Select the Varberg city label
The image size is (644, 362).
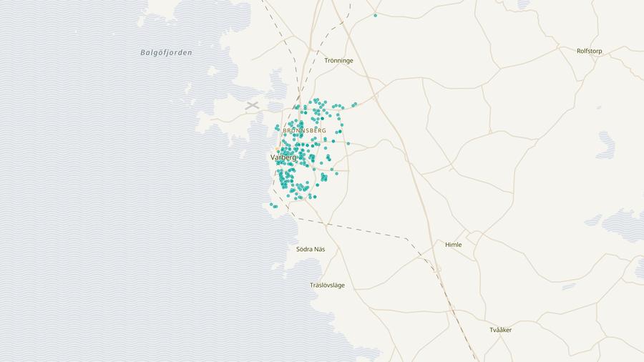283,157
